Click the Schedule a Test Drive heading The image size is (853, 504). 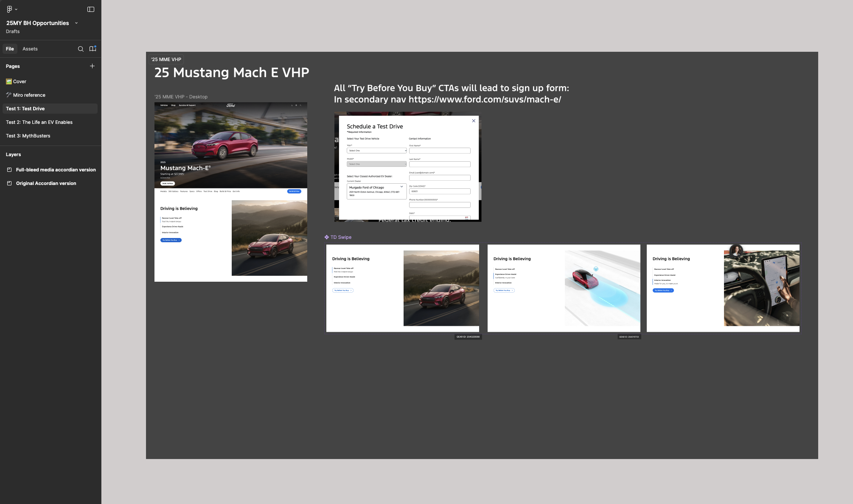click(x=375, y=126)
